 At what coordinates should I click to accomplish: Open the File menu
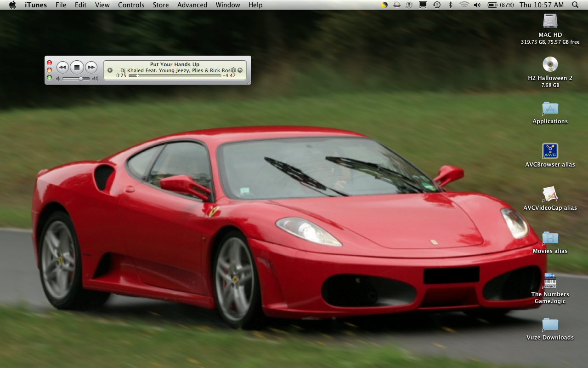tap(61, 5)
